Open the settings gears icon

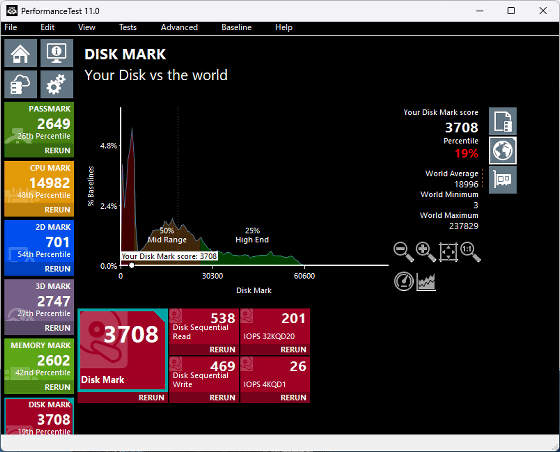pyautogui.click(x=56, y=84)
